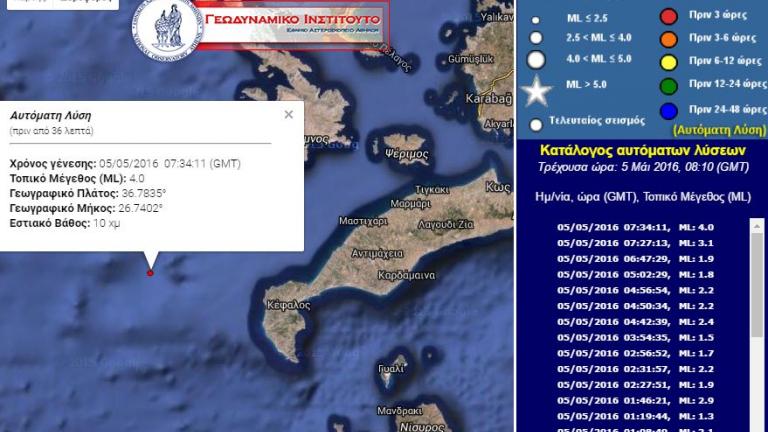Click the Μαρμάρι map label
Viewport: 768px width, 432px height.
point(410,203)
